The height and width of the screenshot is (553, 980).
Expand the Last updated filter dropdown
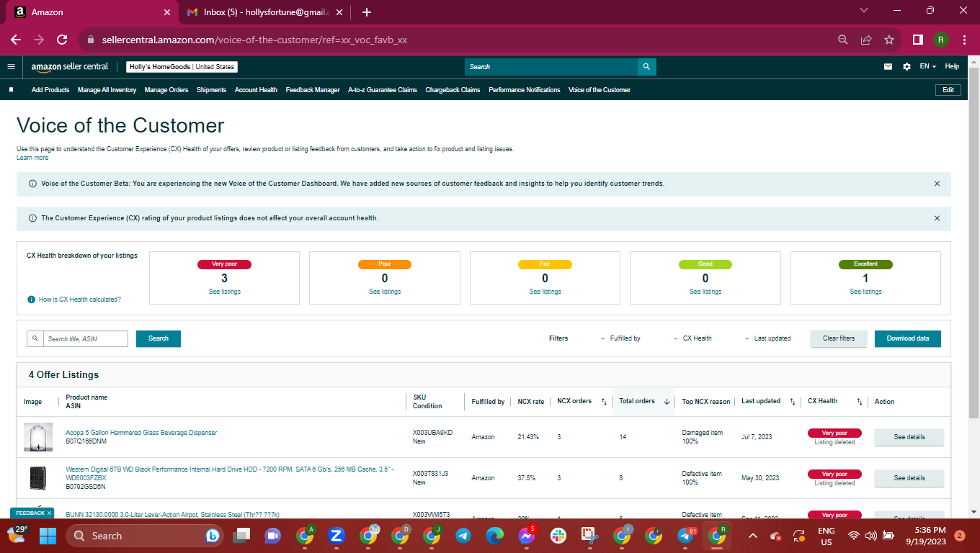(x=767, y=338)
